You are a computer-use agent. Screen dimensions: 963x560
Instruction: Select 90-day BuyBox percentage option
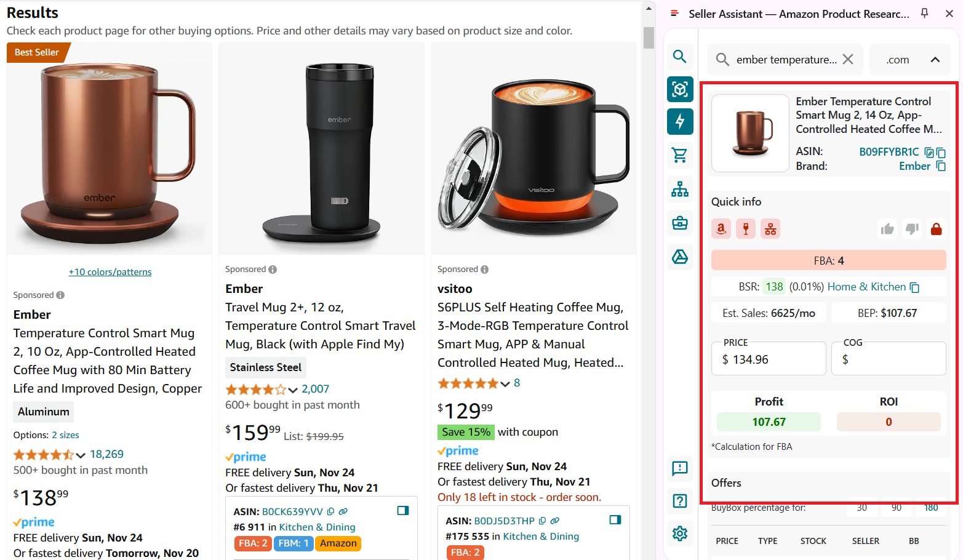coord(896,508)
